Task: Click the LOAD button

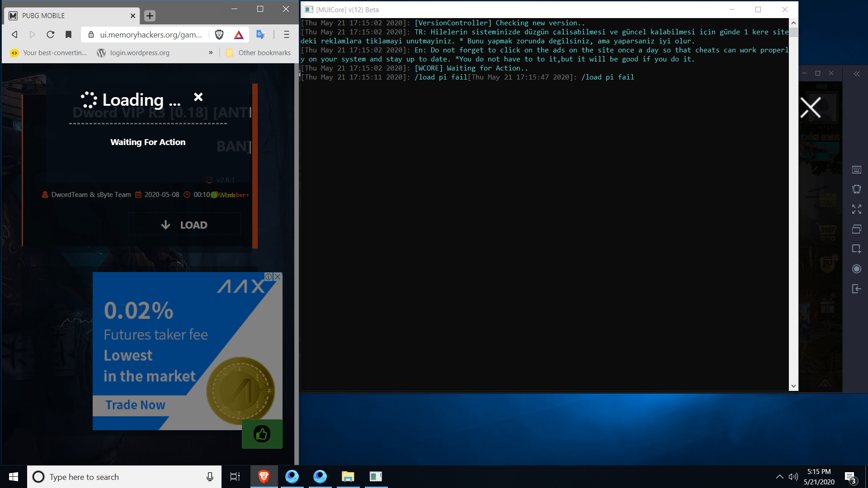Action: [x=184, y=225]
